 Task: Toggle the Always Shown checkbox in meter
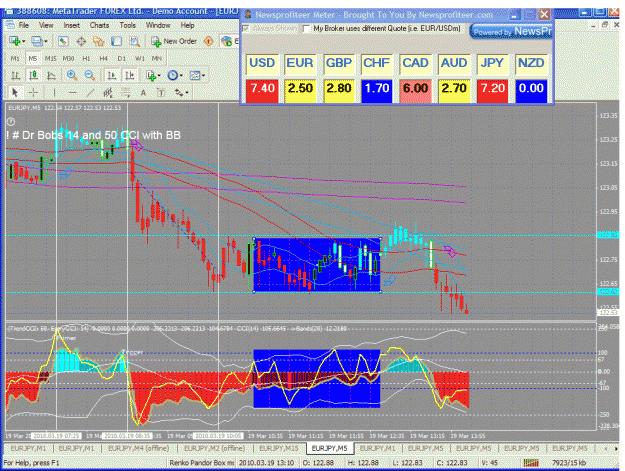246,29
